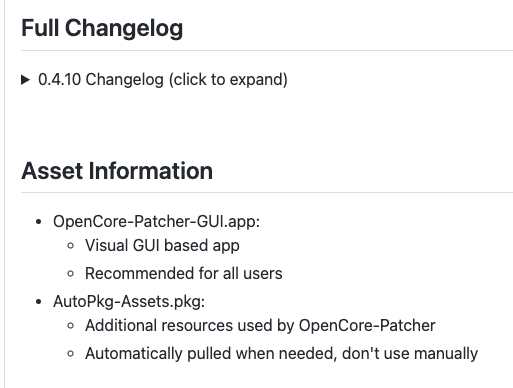Click the 'Visual GUI based app' sub-item

(x=162, y=246)
